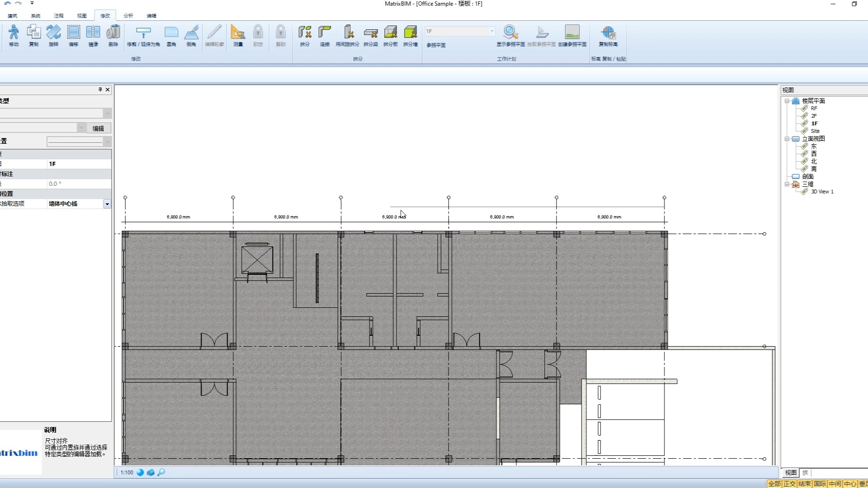The width and height of the screenshot is (868, 488).
Task: Select the 移动 (Move) tool
Action: point(14,35)
